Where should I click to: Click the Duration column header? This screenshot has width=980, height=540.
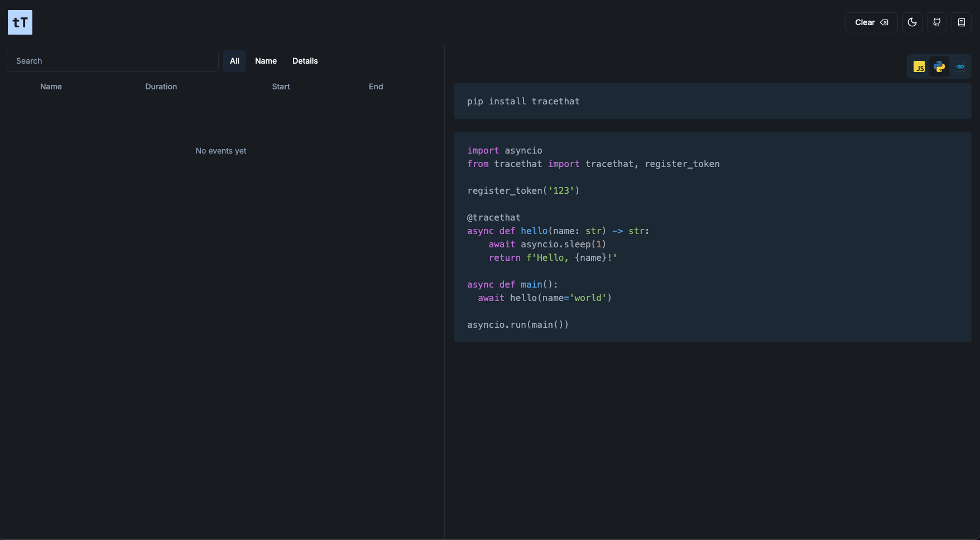pyautogui.click(x=161, y=87)
